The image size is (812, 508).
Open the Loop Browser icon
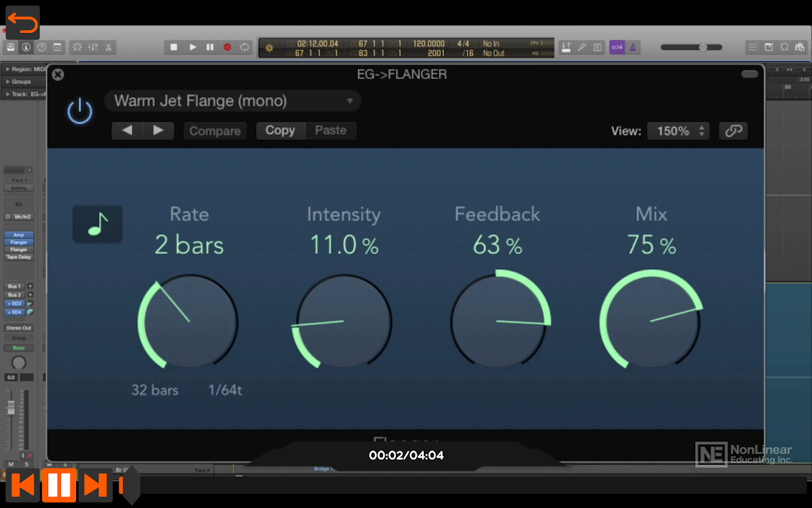[x=785, y=47]
